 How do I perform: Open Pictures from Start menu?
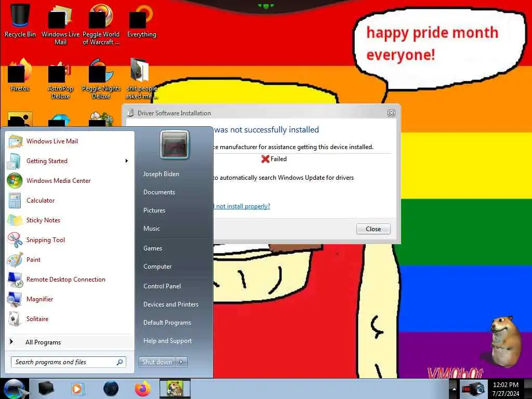tap(154, 210)
